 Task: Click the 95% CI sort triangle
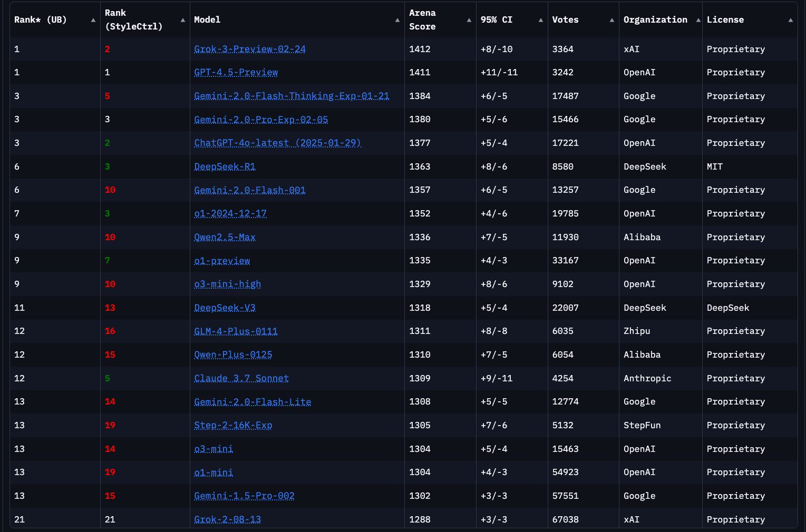click(x=541, y=20)
